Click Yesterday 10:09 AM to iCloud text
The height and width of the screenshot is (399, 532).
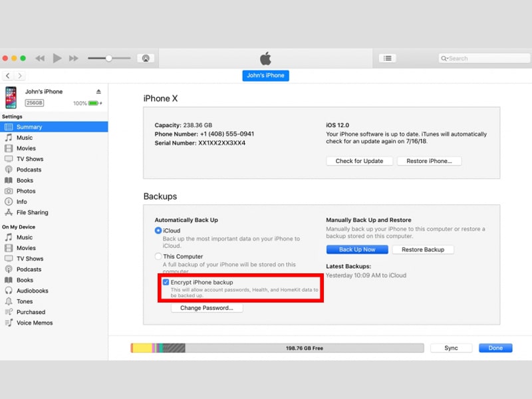[366, 275]
